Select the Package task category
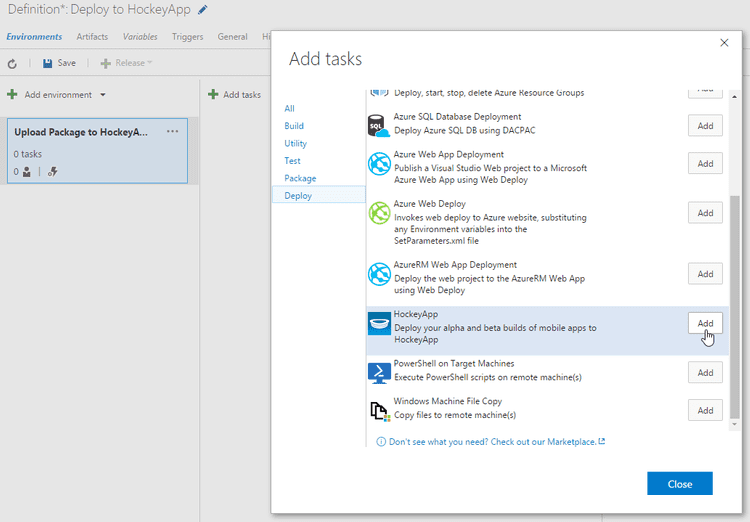750x522 pixels. [x=300, y=178]
